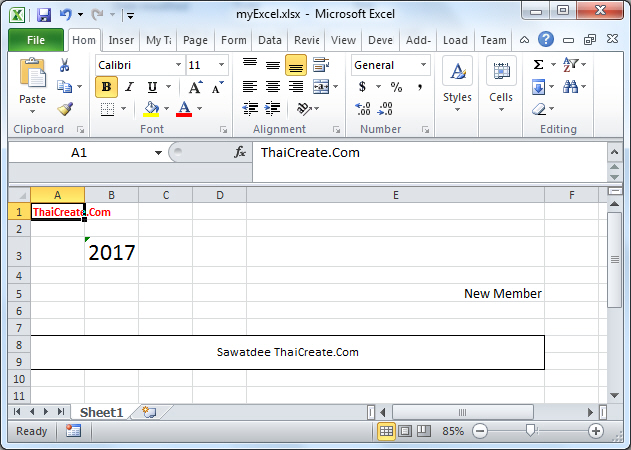631x450 pixels.
Task: Apply the yellow fill color bucket
Action: point(151,109)
